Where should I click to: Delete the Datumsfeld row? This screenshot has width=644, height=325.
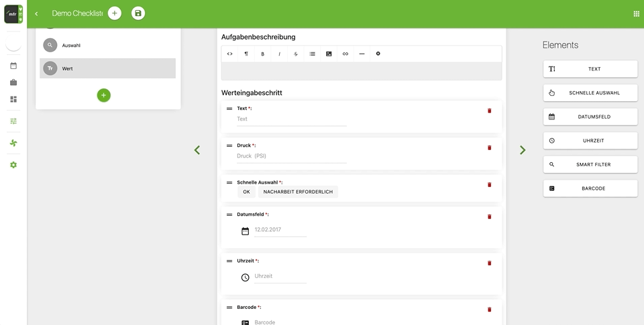pos(489,216)
